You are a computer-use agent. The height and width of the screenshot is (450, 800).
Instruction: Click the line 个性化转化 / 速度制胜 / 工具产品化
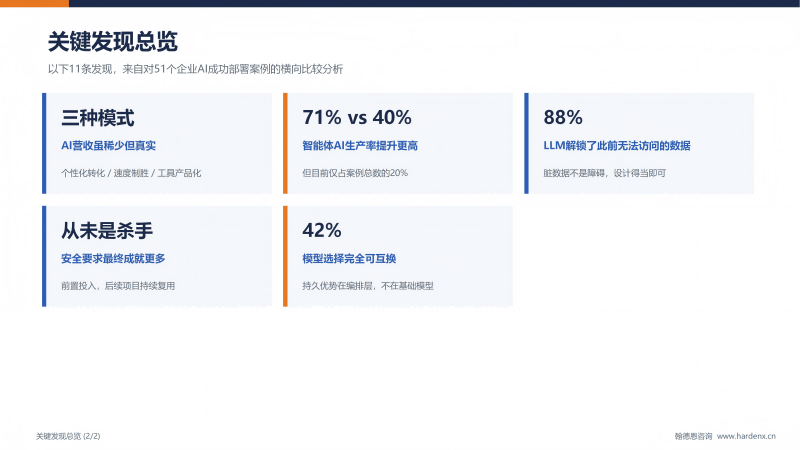tap(131, 173)
